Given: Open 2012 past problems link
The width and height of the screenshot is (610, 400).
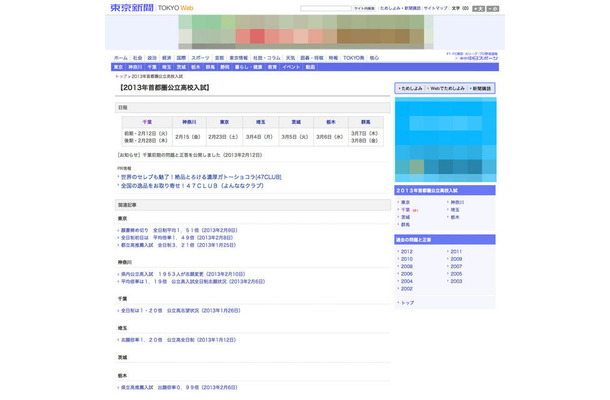Looking at the screenshot, I should click(x=407, y=252).
